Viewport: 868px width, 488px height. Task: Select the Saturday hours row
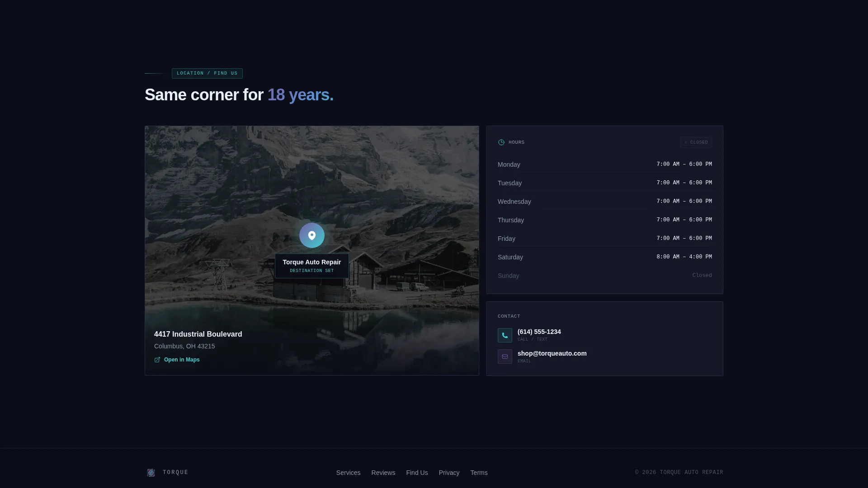[x=605, y=257]
